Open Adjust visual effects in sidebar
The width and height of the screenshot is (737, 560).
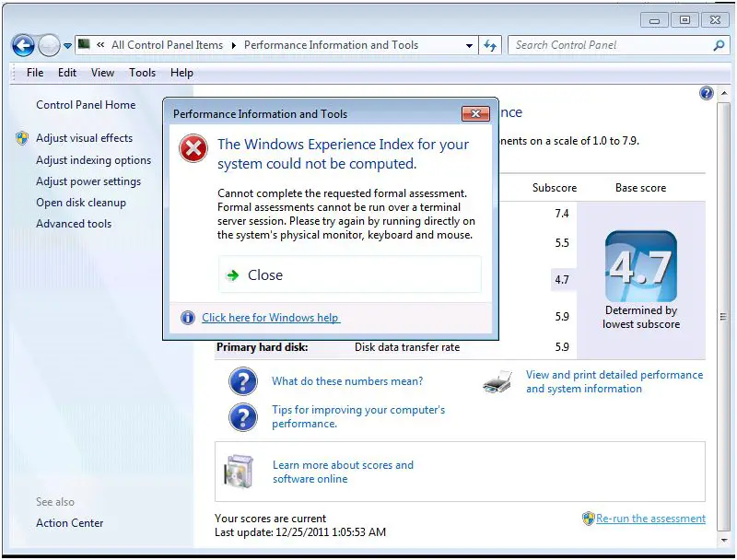[84, 138]
